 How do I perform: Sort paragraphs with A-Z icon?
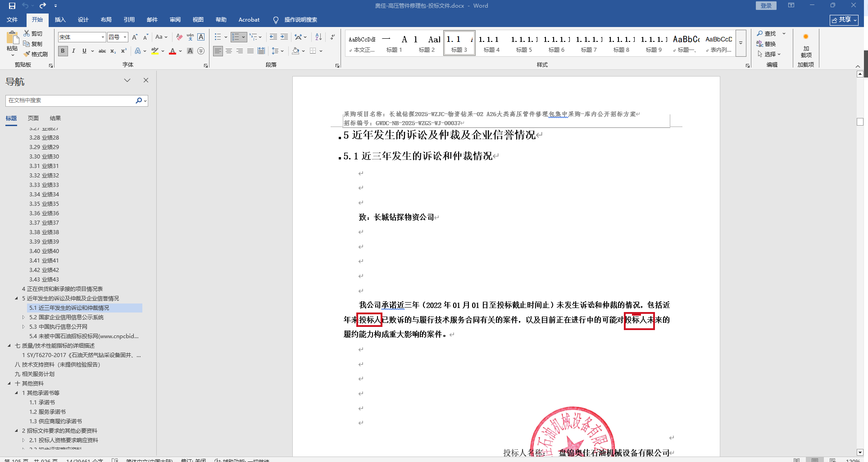318,37
